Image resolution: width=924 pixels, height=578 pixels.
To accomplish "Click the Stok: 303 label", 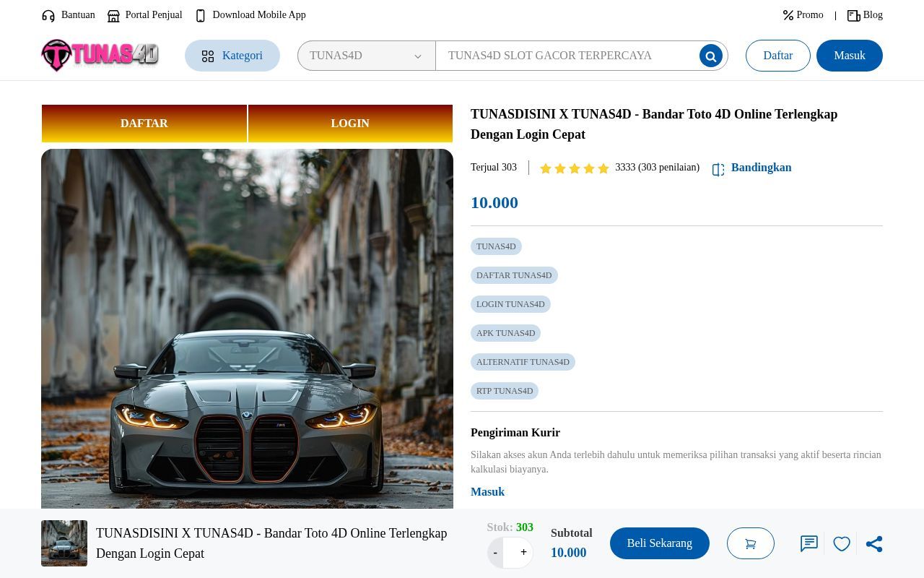I will [x=510, y=527].
